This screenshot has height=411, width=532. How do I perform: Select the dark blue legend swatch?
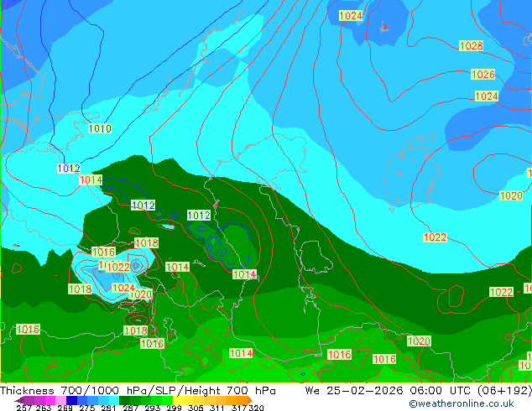(x=71, y=400)
